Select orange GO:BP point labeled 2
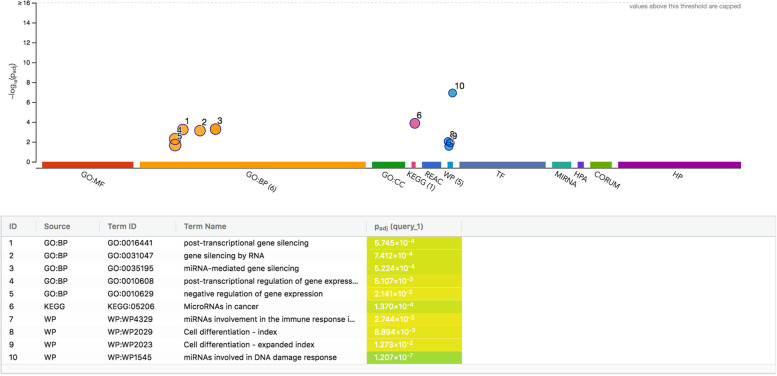The image size is (777, 376). (200, 131)
